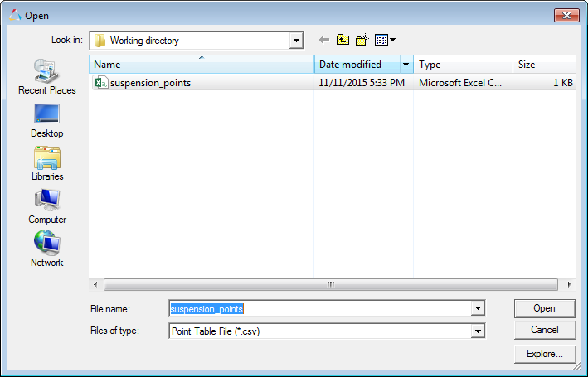Sort files by Date modified column
Screen dimensions: 588x377
(x=357, y=65)
